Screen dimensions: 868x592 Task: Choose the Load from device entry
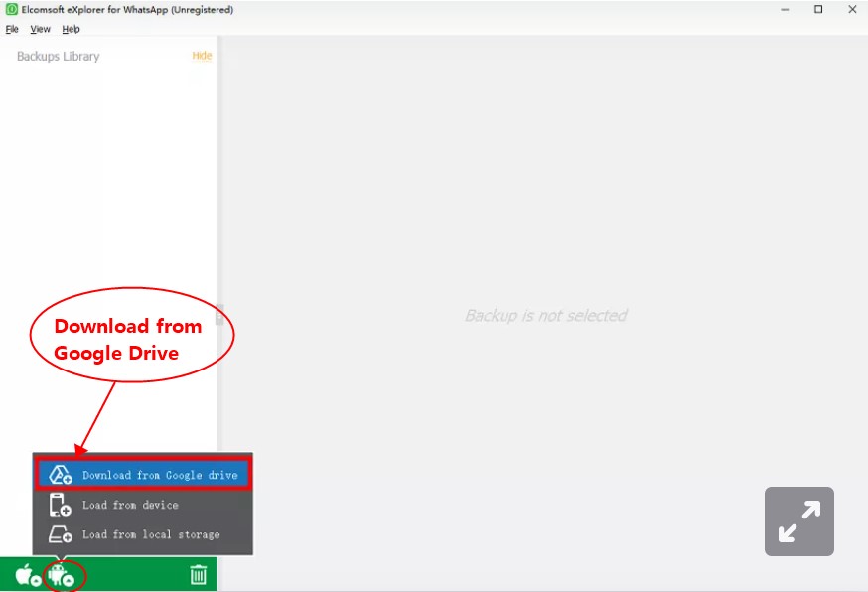[130, 505]
